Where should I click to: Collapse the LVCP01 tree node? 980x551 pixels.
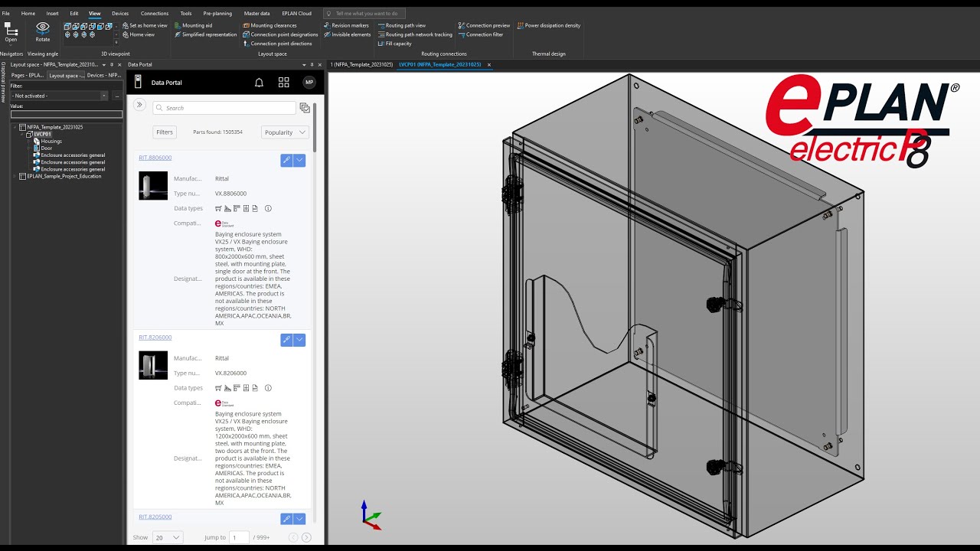pyautogui.click(x=21, y=134)
